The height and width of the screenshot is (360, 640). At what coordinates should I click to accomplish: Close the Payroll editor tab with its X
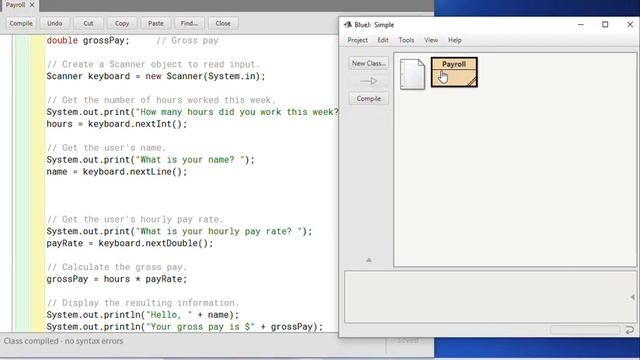pyautogui.click(x=32, y=5)
